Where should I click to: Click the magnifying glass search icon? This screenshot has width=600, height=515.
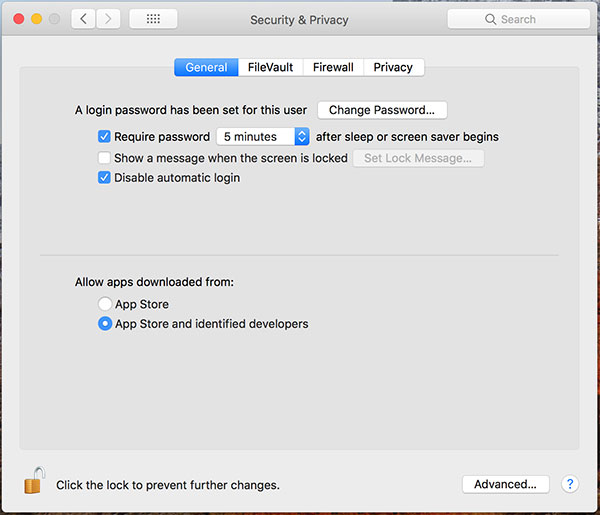490,19
